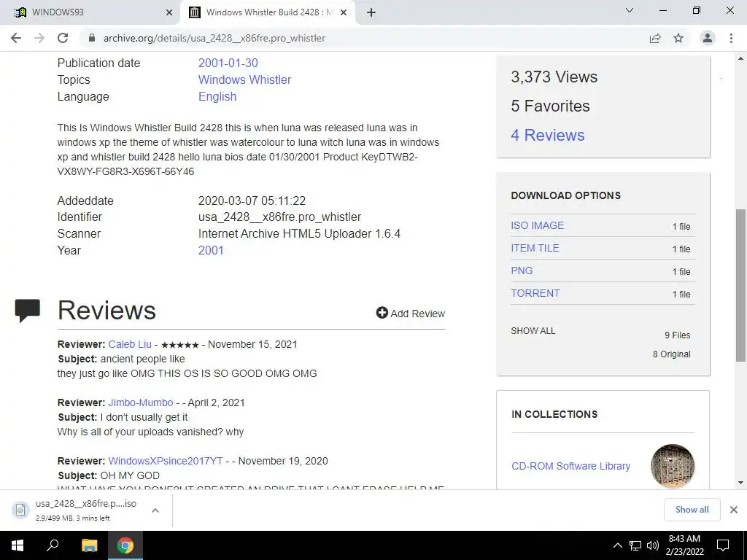Click the Add Review button
Image resolution: width=747 pixels, height=560 pixels.
click(410, 314)
